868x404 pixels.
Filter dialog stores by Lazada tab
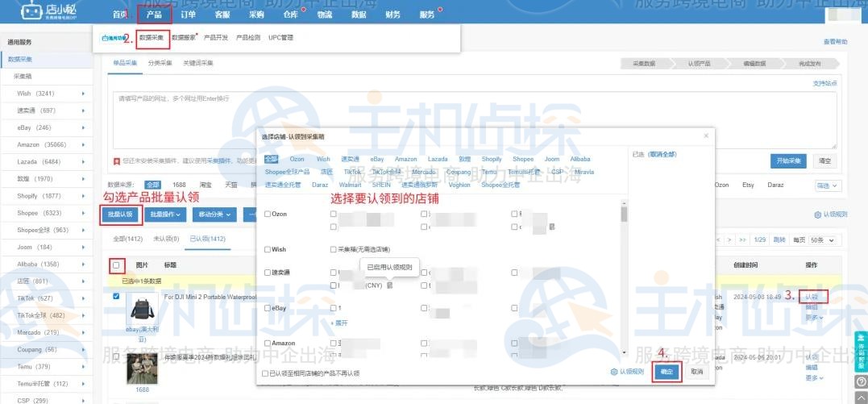point(438,159)
